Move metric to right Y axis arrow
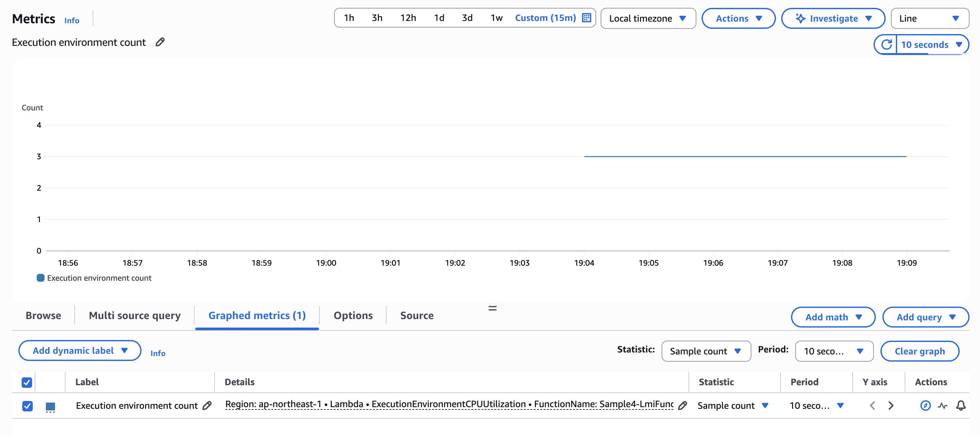980x435 pixels. (891, 406)
